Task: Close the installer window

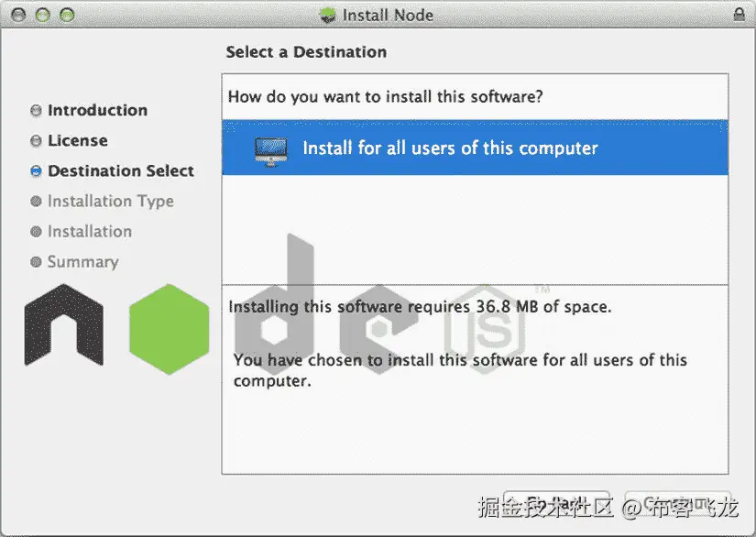Action: pyautogui.click(x=19, y=15)
